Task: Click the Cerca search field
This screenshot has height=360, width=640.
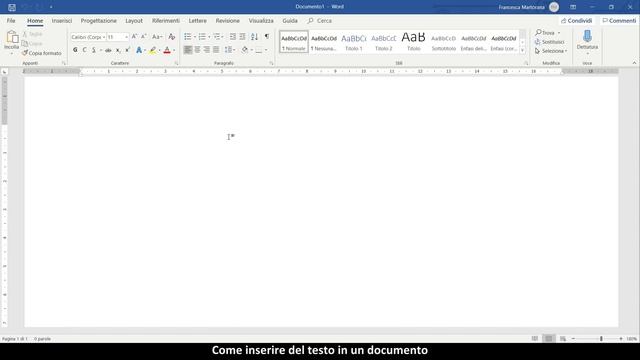Action: (320, 20)
